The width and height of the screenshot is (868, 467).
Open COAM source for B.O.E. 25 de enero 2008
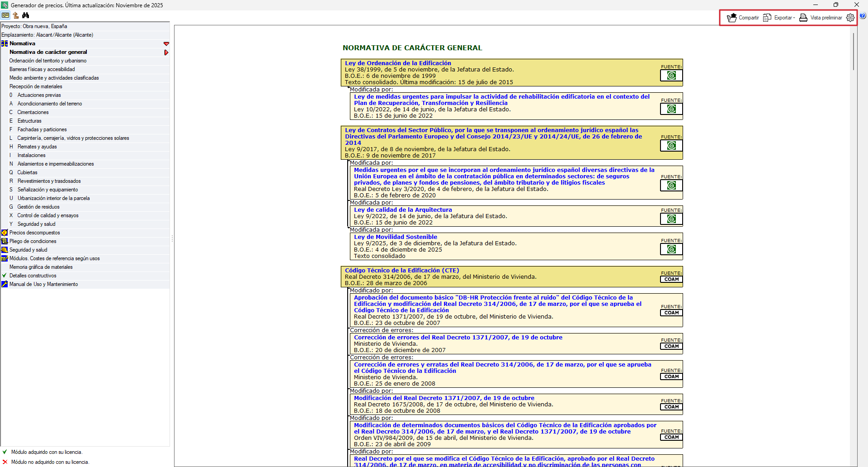click(x=671, y=376)
